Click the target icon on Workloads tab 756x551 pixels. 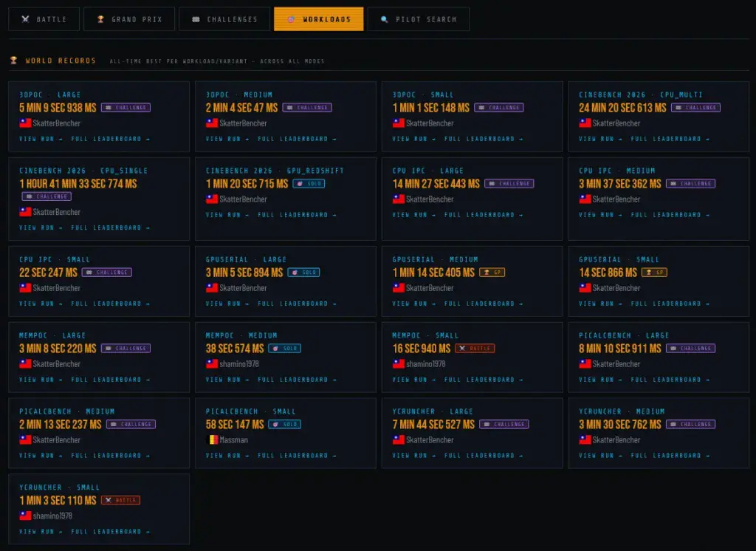pyautogui.click(x=291, y=19)
